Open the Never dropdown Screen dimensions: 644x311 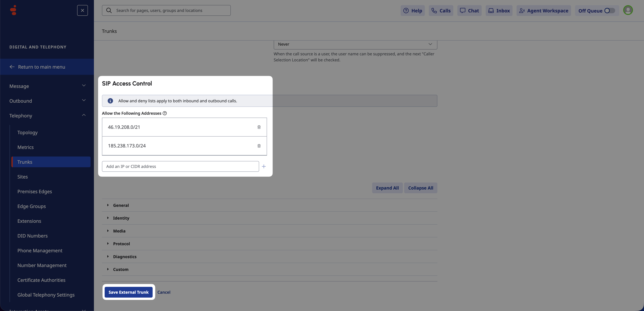[x=355, y=44]
